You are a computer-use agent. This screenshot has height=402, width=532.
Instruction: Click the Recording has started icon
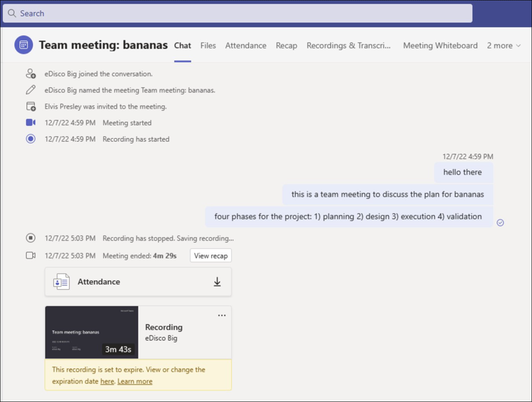pyautogui.click(x=30, y=138)
